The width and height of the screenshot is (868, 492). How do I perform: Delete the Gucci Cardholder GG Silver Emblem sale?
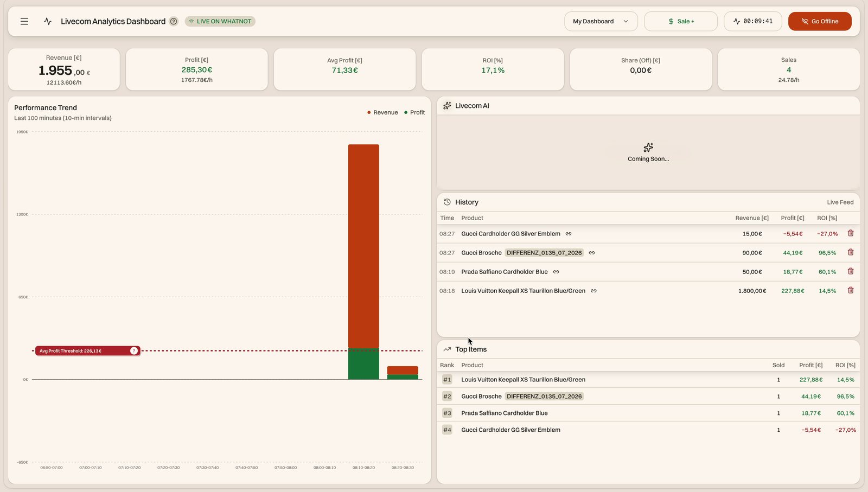click(x=851, y=233)
